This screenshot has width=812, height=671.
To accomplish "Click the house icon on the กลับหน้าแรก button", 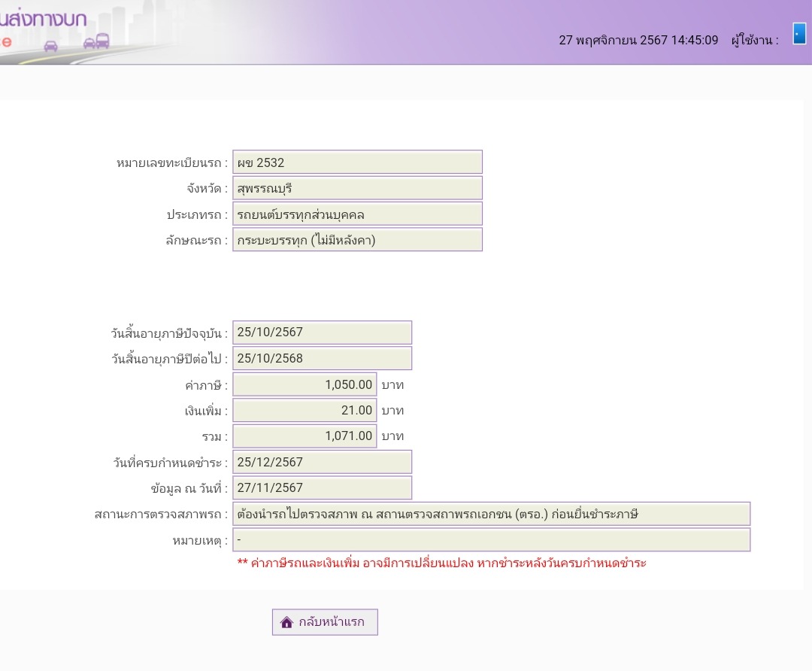I will (x=286, y=622).
